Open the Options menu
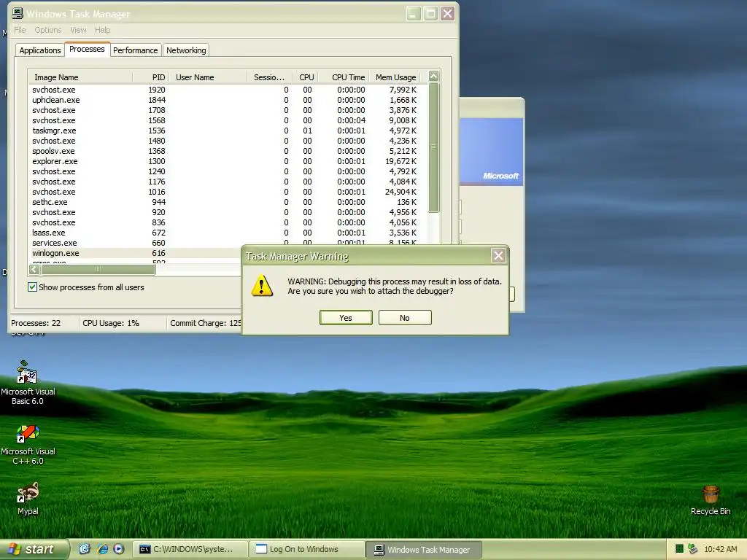 (x=48, y=30)
